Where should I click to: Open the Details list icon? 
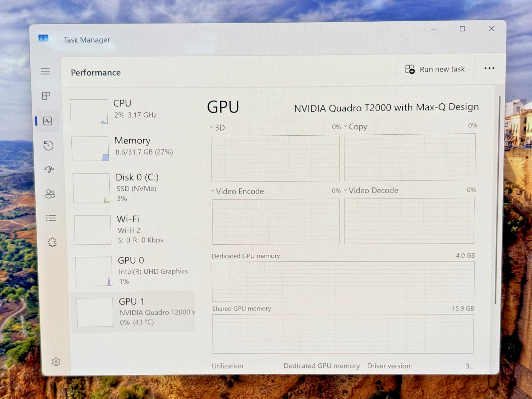point(51,218)
